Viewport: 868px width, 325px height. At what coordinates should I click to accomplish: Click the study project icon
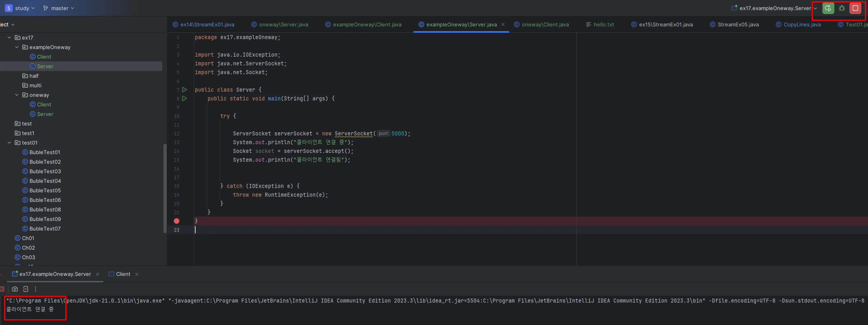(x=9, y=8)
